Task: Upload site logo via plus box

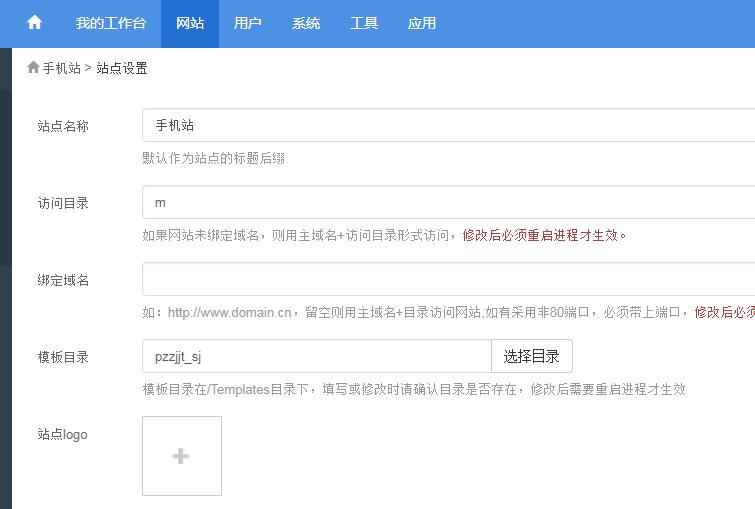Action: pos(182,456)
